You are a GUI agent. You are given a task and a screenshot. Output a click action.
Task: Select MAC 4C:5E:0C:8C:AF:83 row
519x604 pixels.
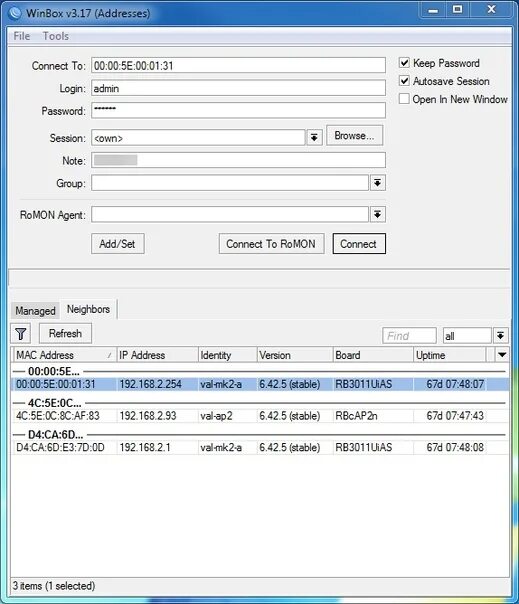(260, 416)
